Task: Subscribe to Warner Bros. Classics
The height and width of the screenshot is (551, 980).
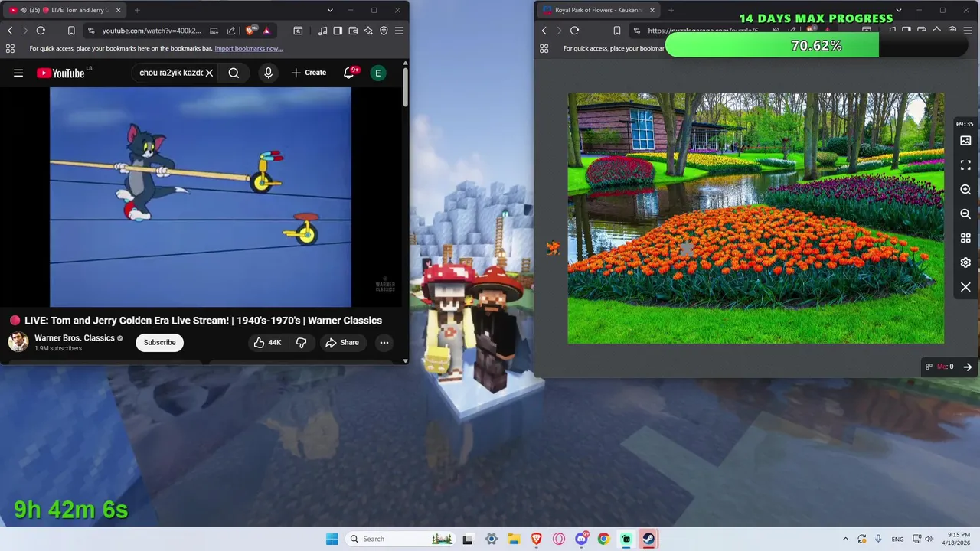Action: click(159, 342)
